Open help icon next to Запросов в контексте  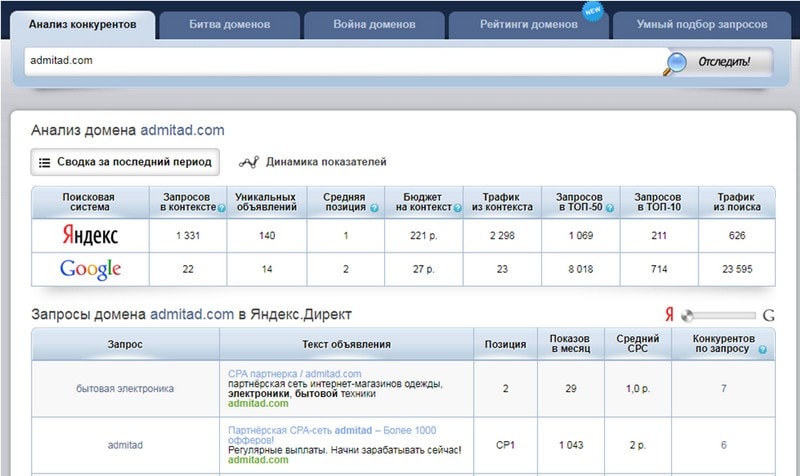tap(221, 208)
